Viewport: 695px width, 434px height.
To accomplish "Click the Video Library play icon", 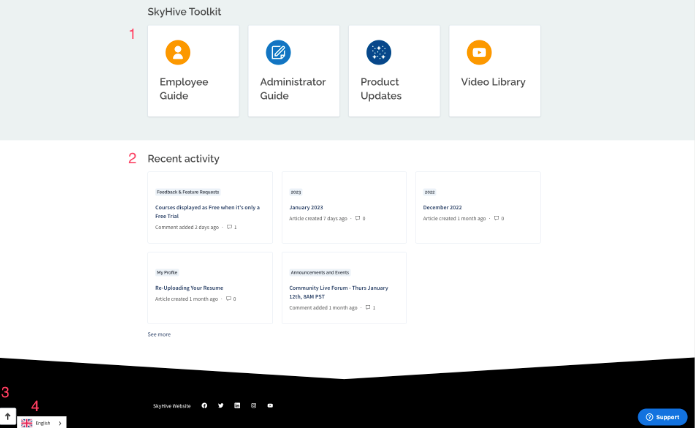I will (479, 52).
